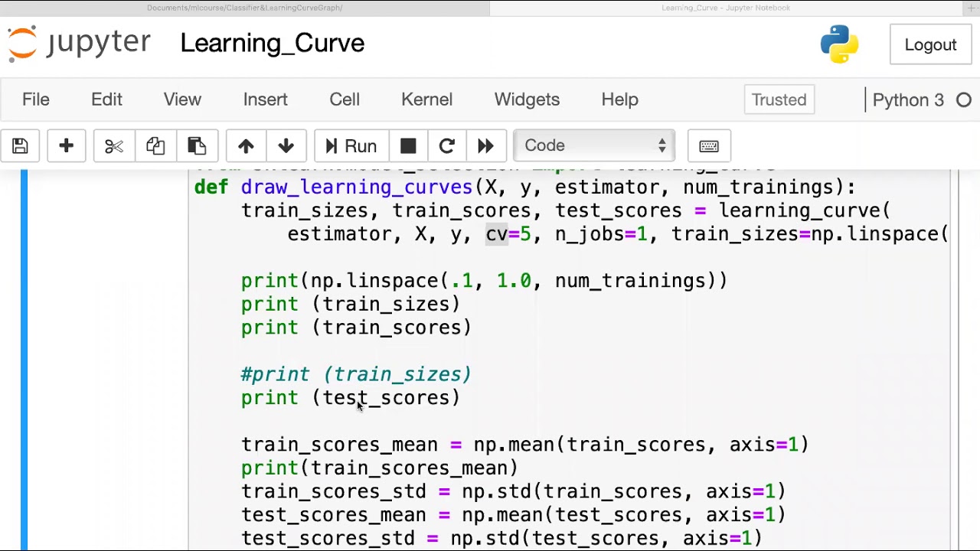Open the cell type Code dropdown

point(594,145)
